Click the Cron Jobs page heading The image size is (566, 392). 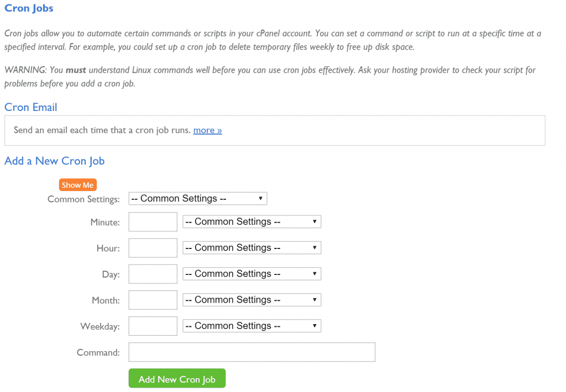[x=29, y=8]
